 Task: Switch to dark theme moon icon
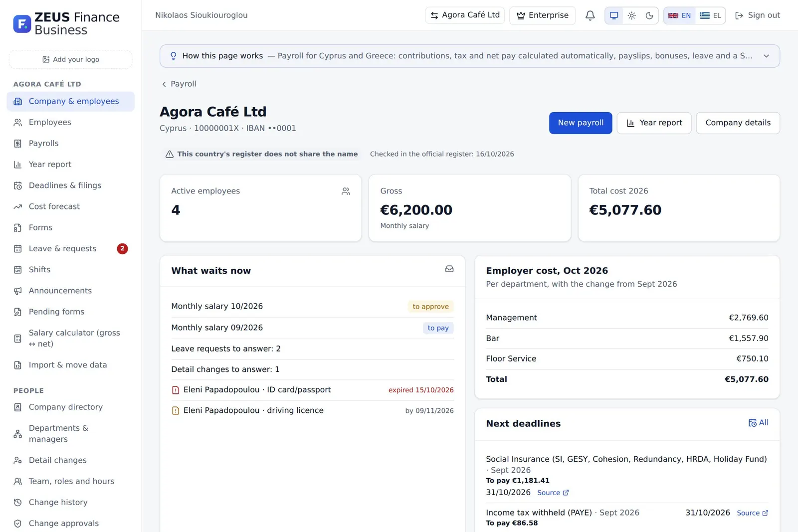649,15
